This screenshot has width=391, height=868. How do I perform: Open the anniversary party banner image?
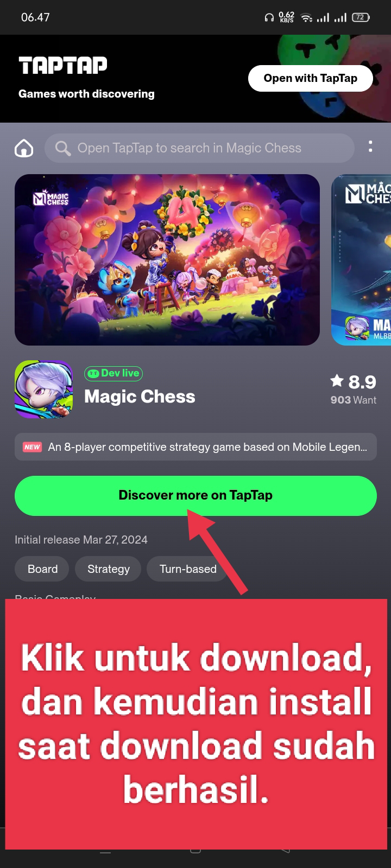167,260
